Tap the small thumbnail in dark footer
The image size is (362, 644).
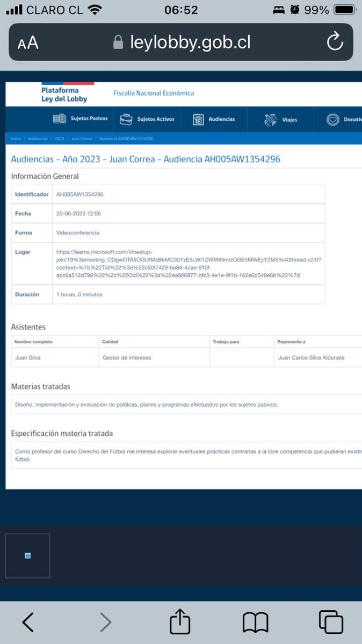click(27, 555)
